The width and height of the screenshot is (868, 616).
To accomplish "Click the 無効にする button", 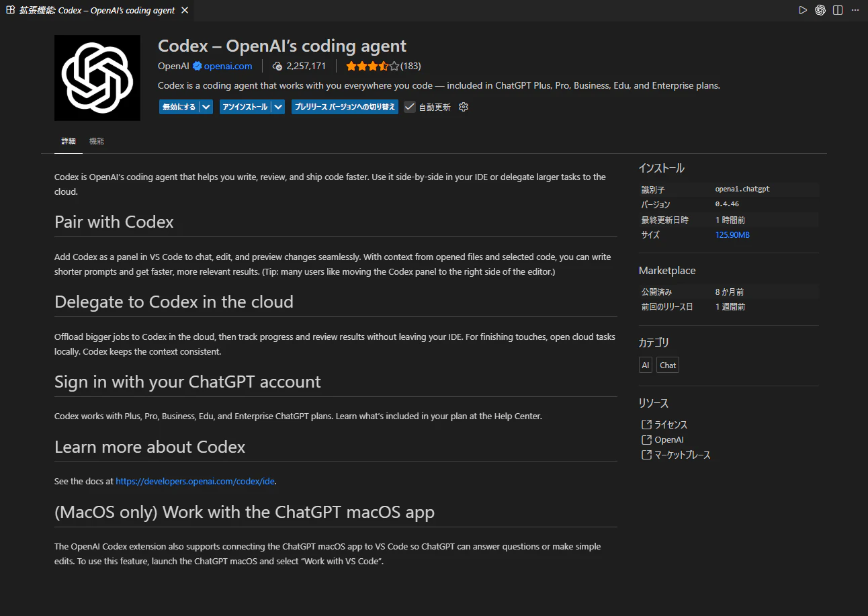I will [179, 107].
